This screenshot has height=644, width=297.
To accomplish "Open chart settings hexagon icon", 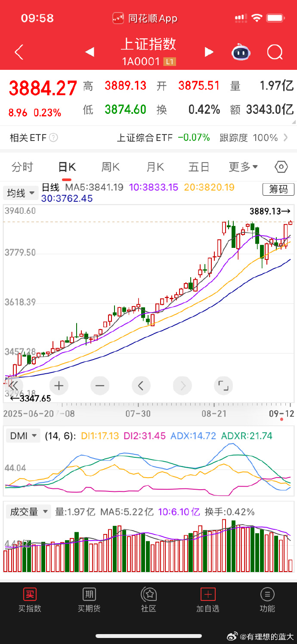I will tap(281, 167).
